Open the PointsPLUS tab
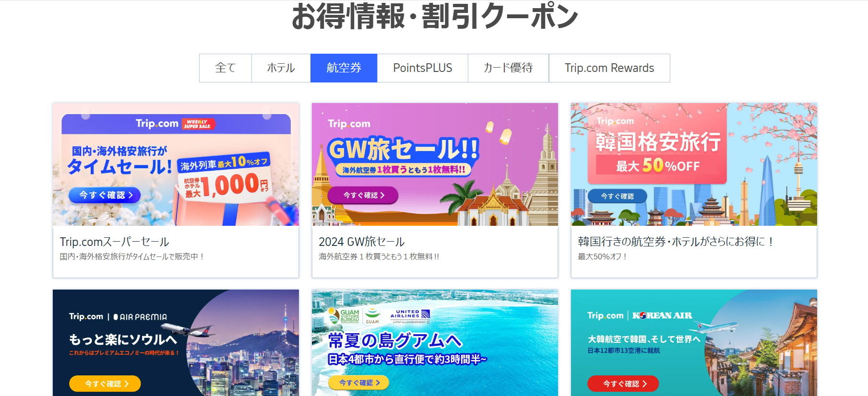 pos(423,68)
